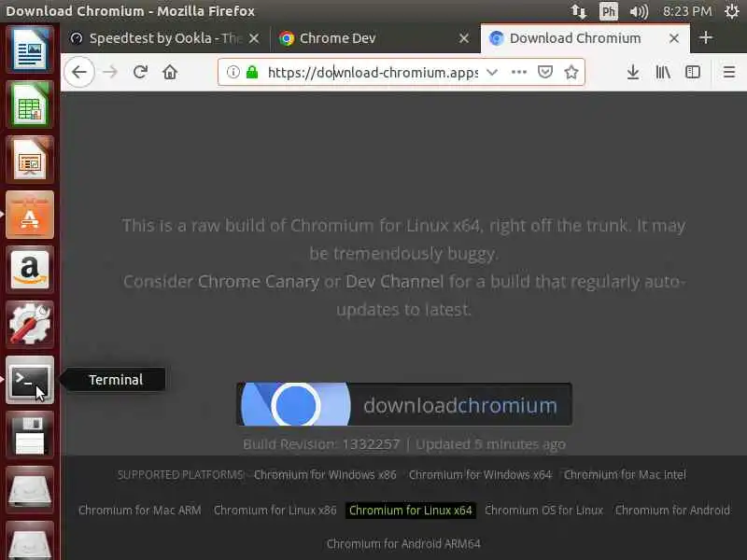Open the Amazon launcher icon

(30, 270)
